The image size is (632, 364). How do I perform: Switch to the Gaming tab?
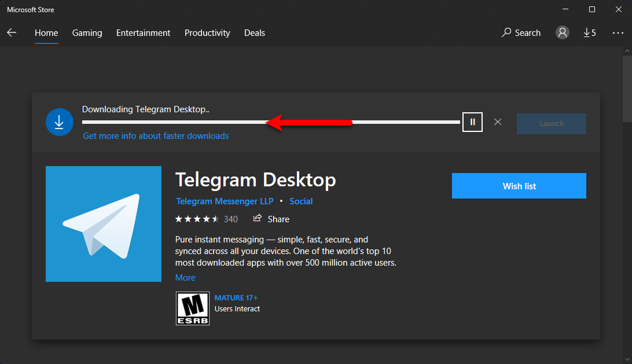[x=87, y=32]
